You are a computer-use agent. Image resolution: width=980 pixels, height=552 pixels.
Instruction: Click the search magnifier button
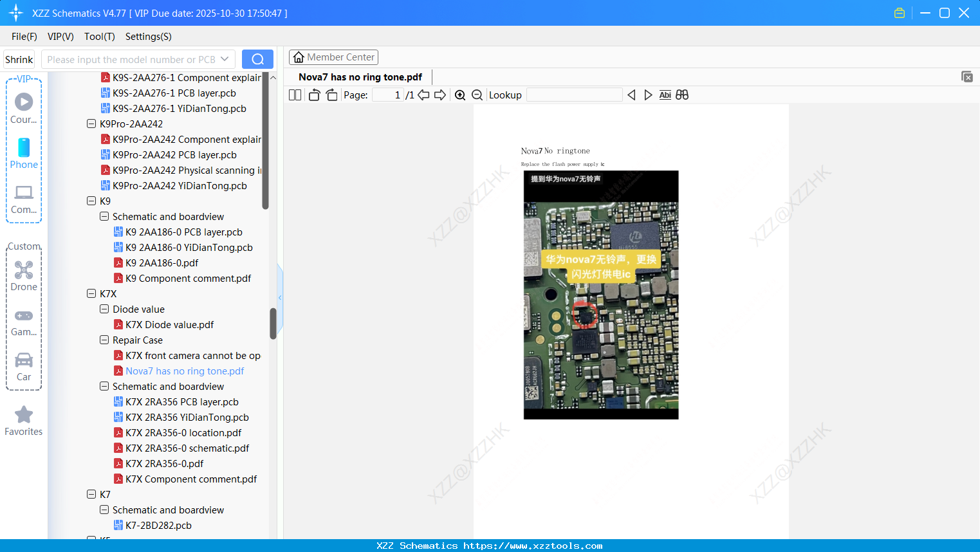[257, 59]
